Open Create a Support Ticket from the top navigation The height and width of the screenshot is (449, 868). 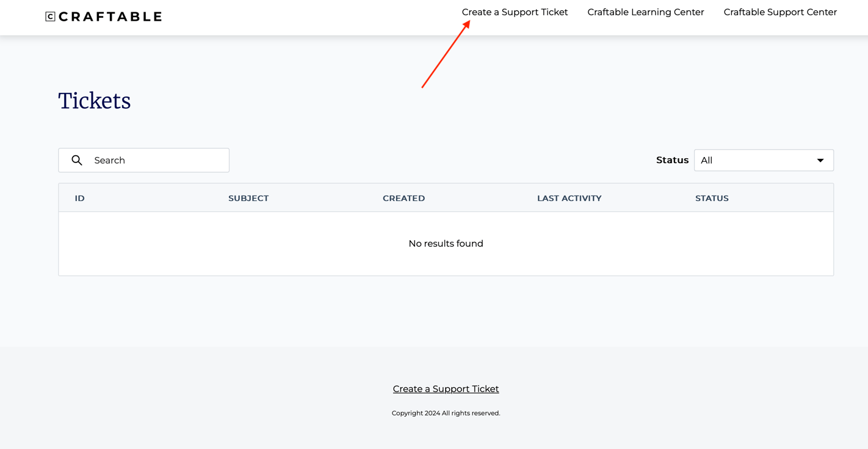[x=515, y=12]
